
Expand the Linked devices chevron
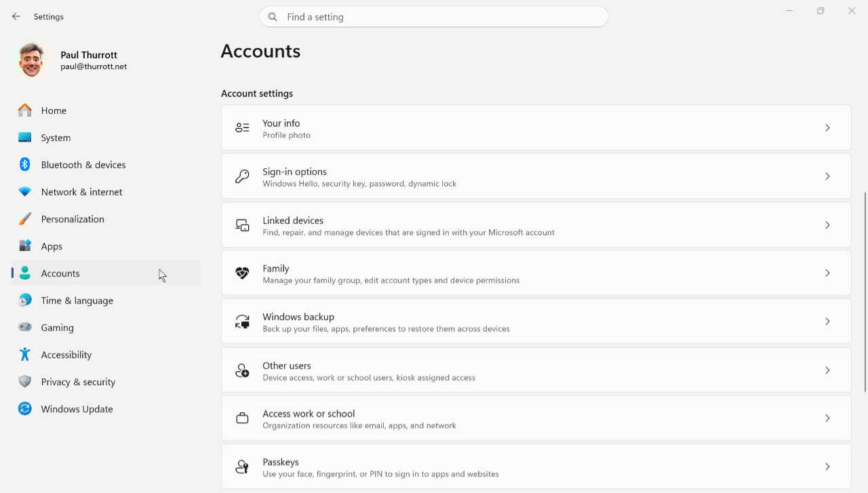(827, 224)
